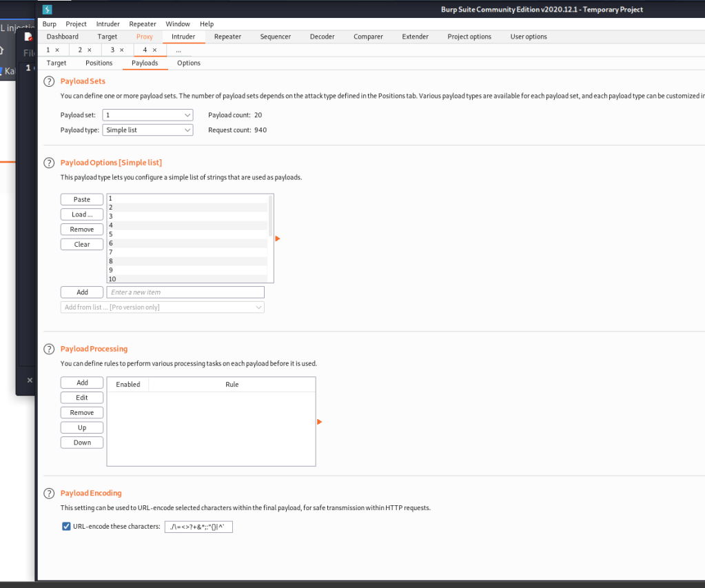
Task: Open help for Payload Sets section
Action: pos(49,81)
